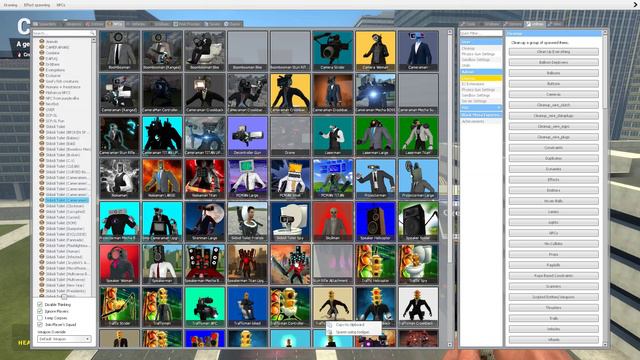Toggle the Ignore Players checkbox
This screenshot has width=640, height=360.
coord(40,311)
